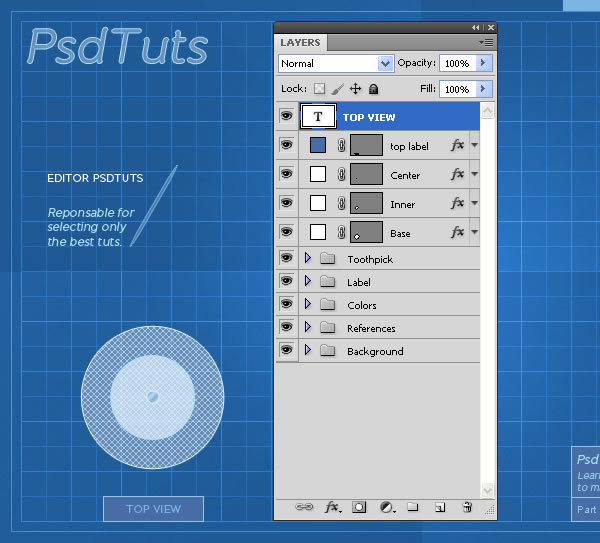Select the top label vector mask thumbnail
The image size is (600, 543).
point(366,145)
